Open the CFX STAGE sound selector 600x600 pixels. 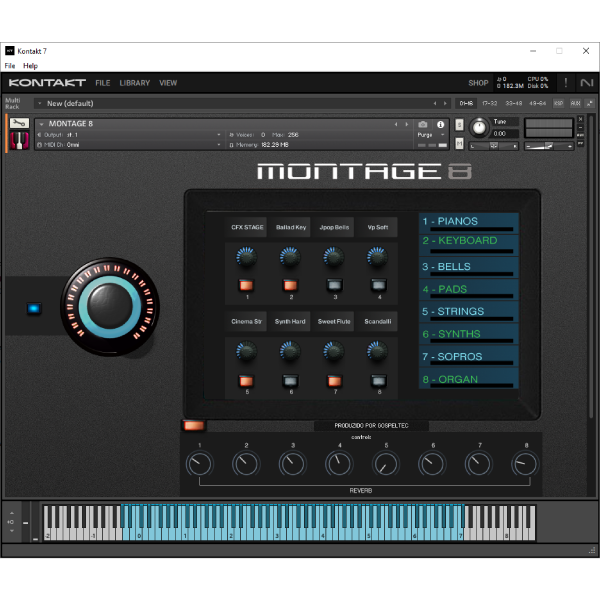[246, 227]
